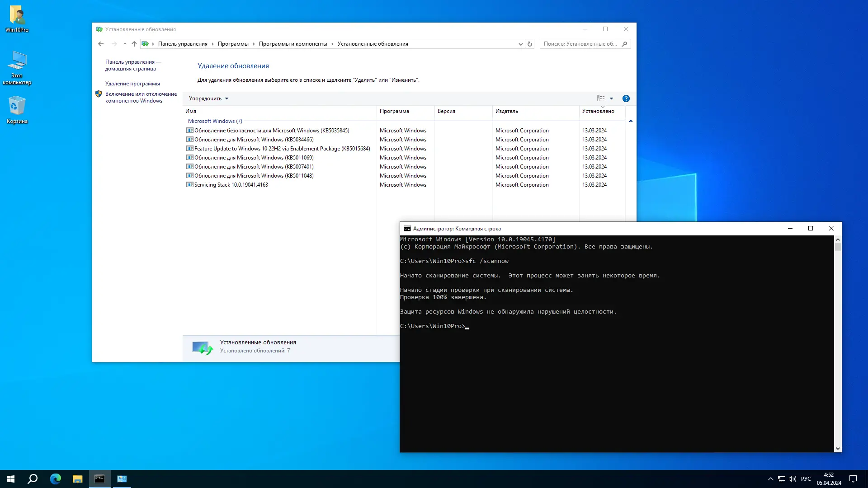The image size is (868, 488).
Task: Click the Панель управления breadcrumb
Action: pyautogui.click(x=183, y=44)
